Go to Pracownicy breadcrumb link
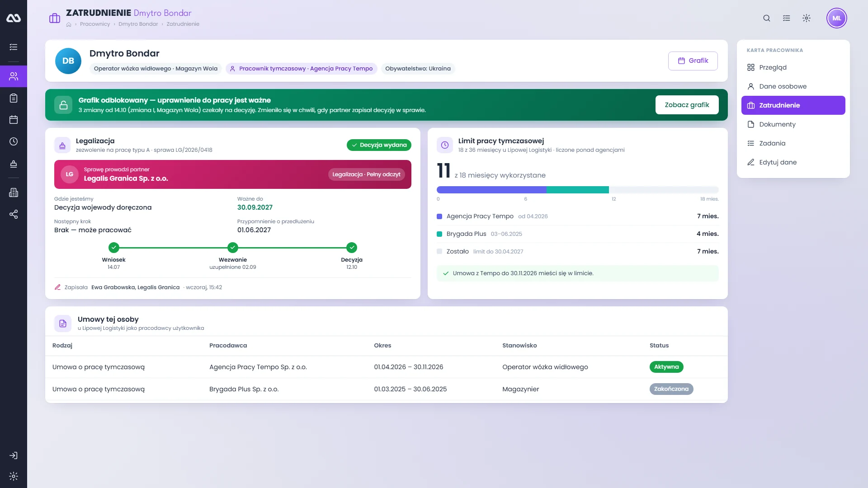The height and width of the screenshot is (488, 868). (x=95, y=24)
